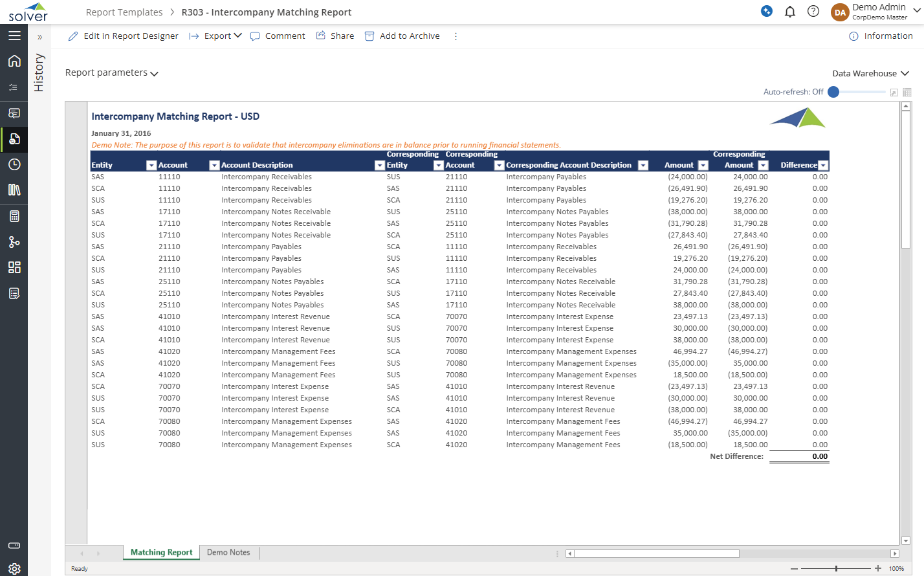This screenshot has height=576, width=924.
Task: Toggle the Auto-refresh switch
Action: click(834, 92)
